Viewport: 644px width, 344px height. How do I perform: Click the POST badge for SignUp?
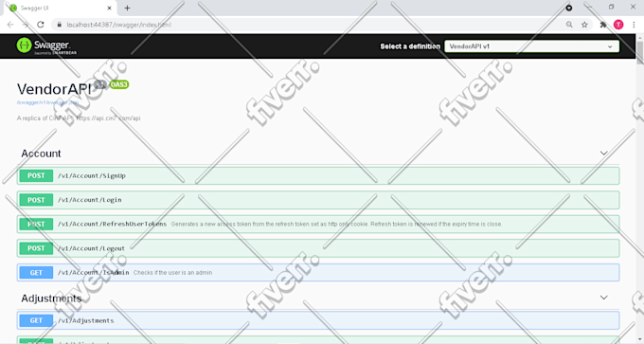click(36, 175)
